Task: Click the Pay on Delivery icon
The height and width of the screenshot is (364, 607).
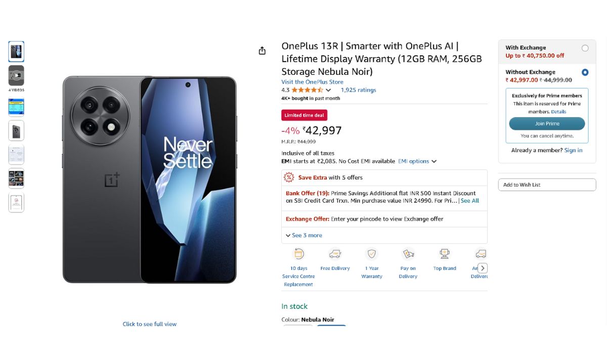Action: 408,254
